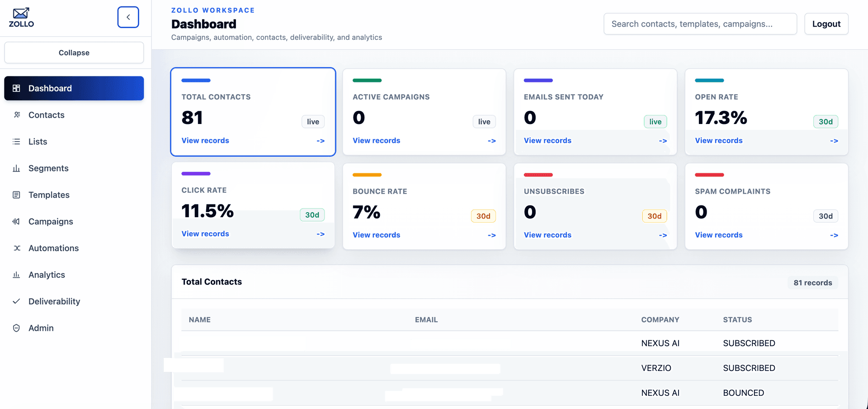
Task: Click the Zollo envelope logo
Action: [21, 17]
